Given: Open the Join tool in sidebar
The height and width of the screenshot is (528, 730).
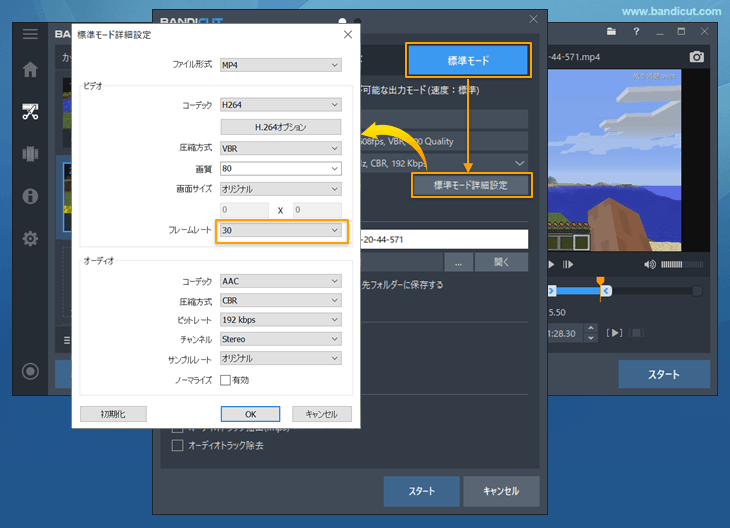Looking at the screenshot, I should (x=31, y=153).
